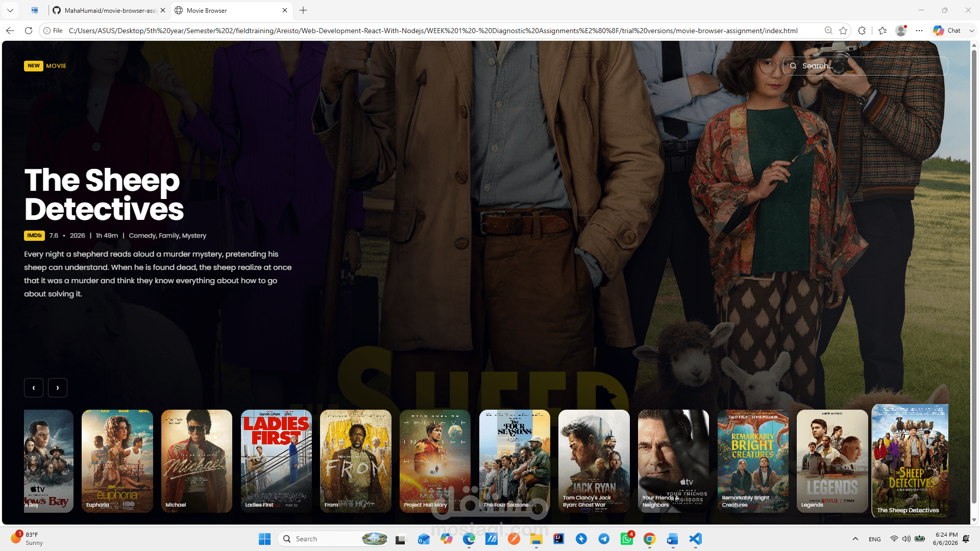Click the page vertical scrollbar
This screenshot has width=980, height=551.
[x=974, y=275]
